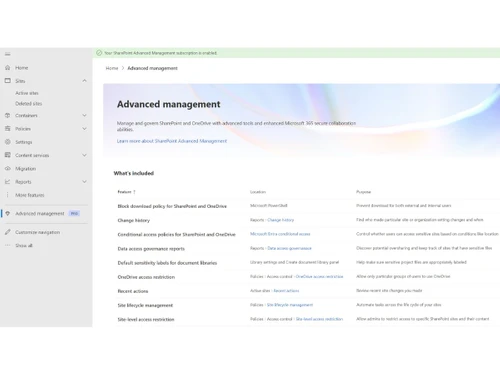
Task: Click the Purpose column header
Action: tap(363, 192)
